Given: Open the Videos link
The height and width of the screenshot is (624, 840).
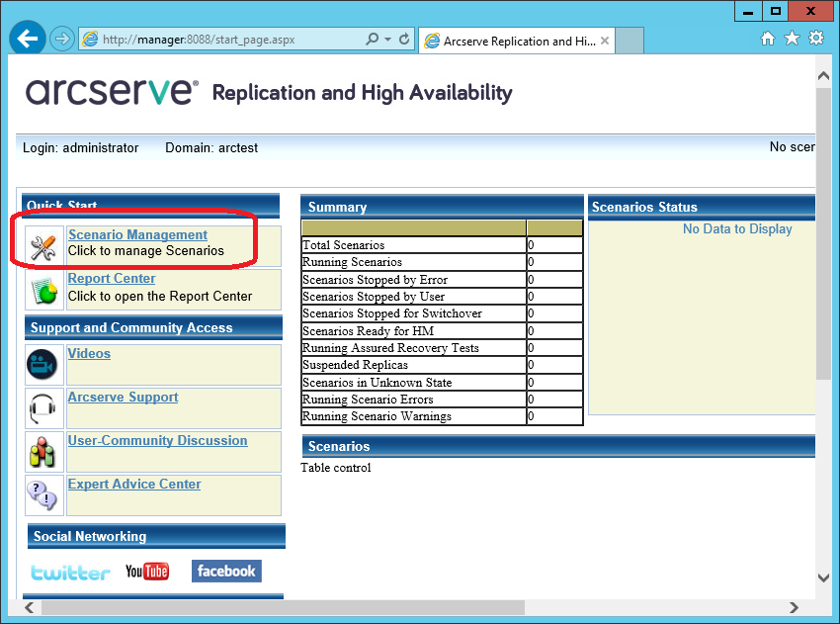Looking at the screenshot, I should click(89, 354).
